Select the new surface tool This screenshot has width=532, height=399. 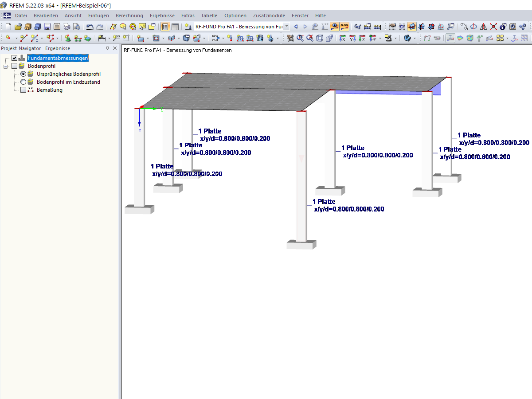pos(141,38)
